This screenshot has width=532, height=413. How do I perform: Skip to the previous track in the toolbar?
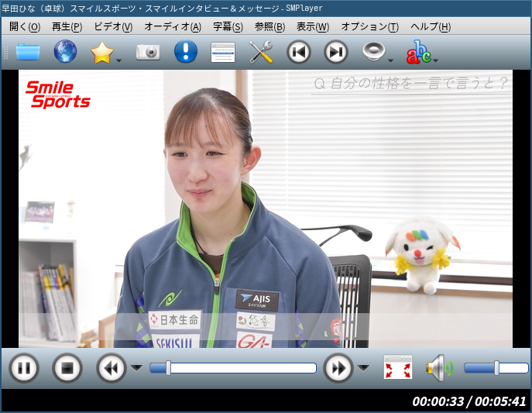tap(299, 52)
